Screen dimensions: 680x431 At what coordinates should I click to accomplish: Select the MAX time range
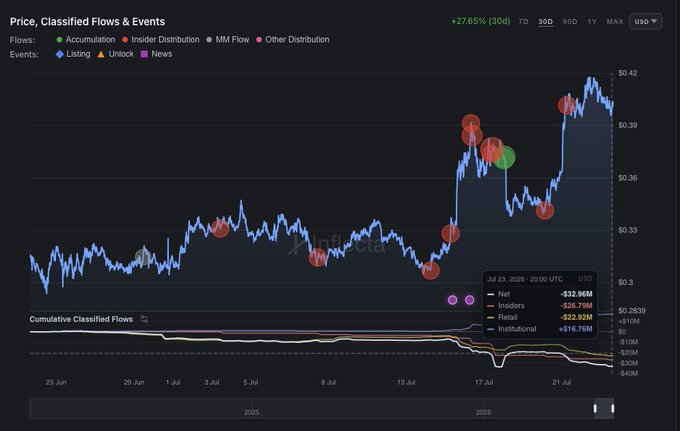point(615,22)
